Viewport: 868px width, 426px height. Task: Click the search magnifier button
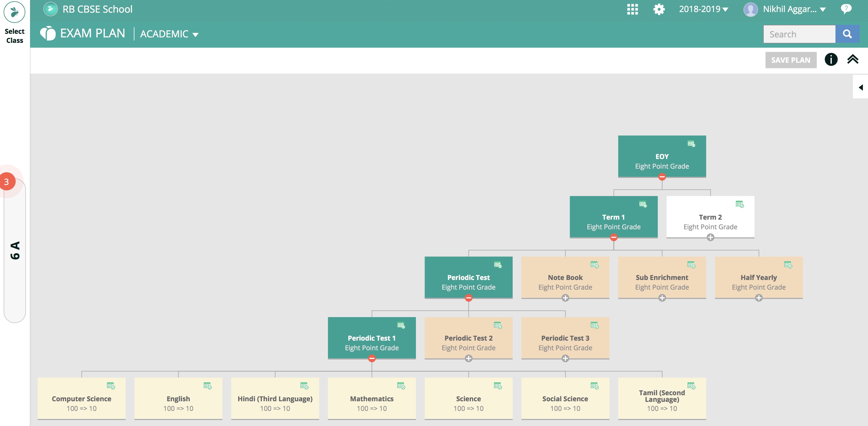tap(847, 34)
